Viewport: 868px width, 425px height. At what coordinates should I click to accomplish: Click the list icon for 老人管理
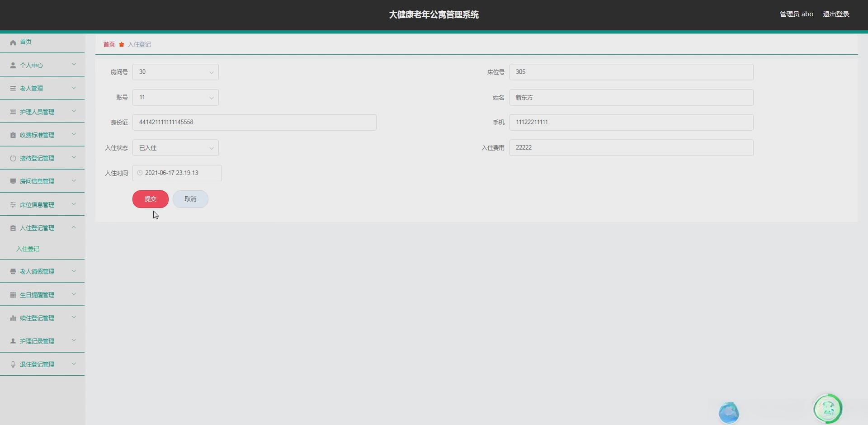coord(13,89)
